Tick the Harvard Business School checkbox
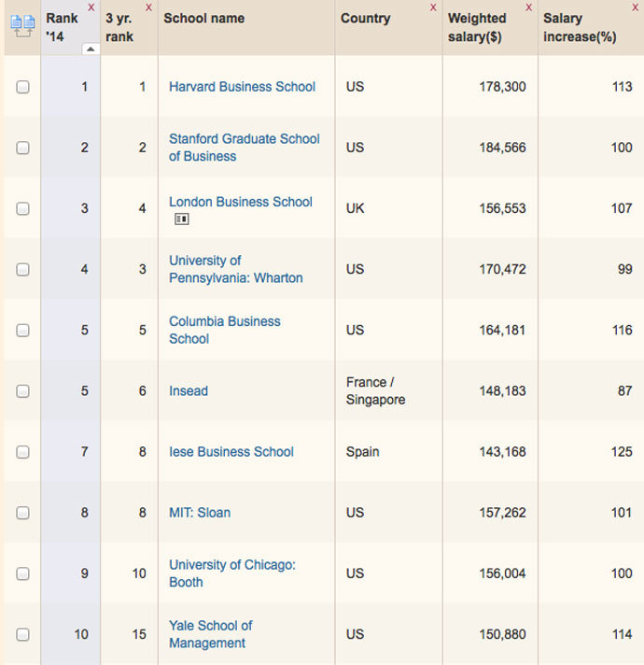The height and width of the screenshot is (665, 644). (22, 87)
